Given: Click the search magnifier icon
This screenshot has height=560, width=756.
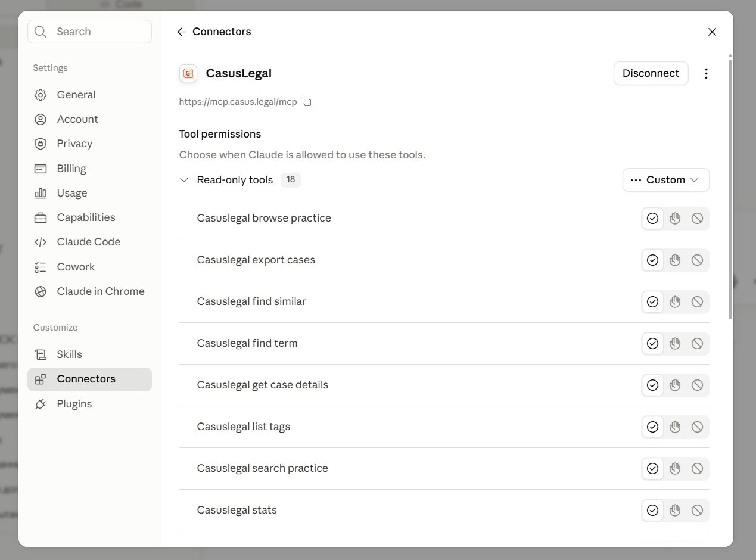Looking at the screenshot, I should click(41, 32).
